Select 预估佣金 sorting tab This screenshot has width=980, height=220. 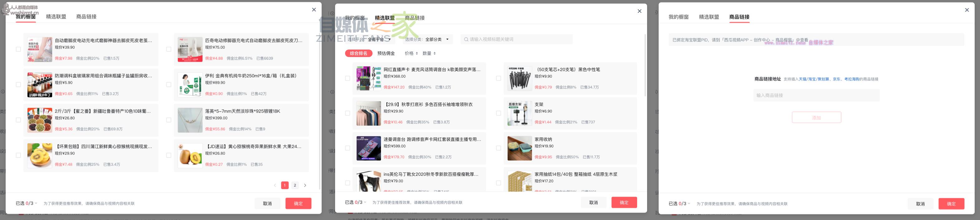coord(386,54)
